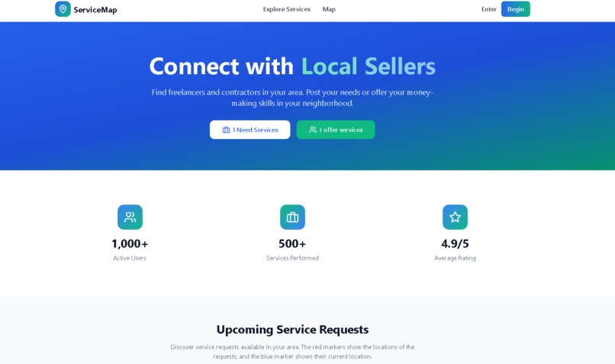Screen dimensions: 615x364
Task: Click the Connect with Local Sellers headline
Action: click(292, 66)
